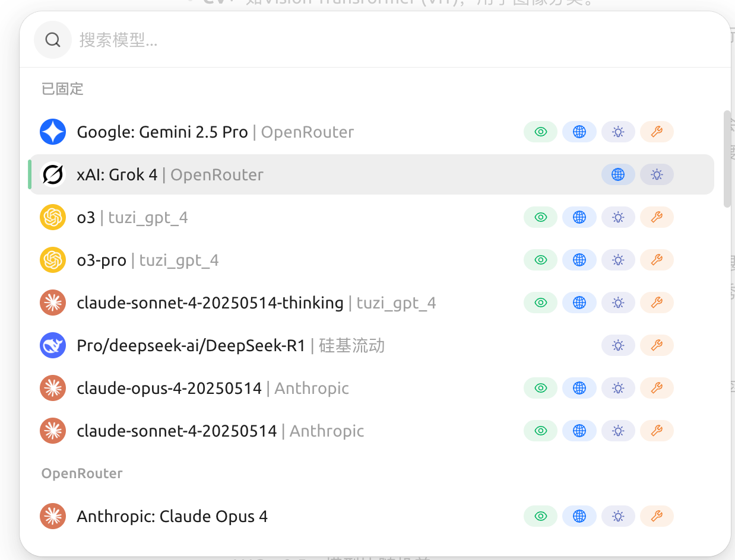
Task: Select xAI: Grok 4 model
Action: click(371, 174)
